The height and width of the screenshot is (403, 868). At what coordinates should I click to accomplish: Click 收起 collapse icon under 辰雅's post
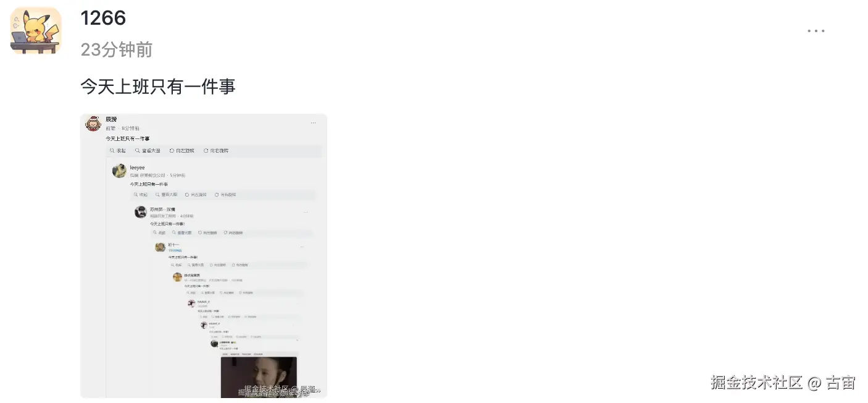tap(118, 150)
